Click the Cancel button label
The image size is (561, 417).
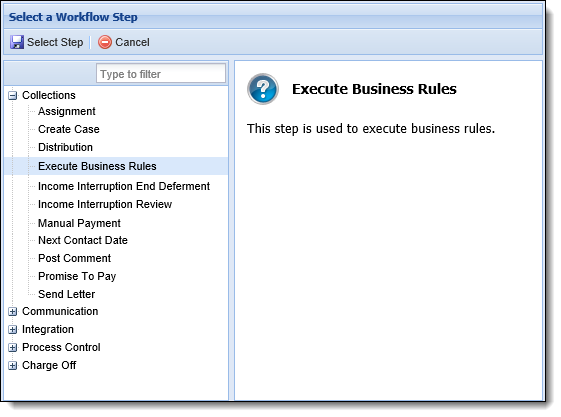coord(132,42)
